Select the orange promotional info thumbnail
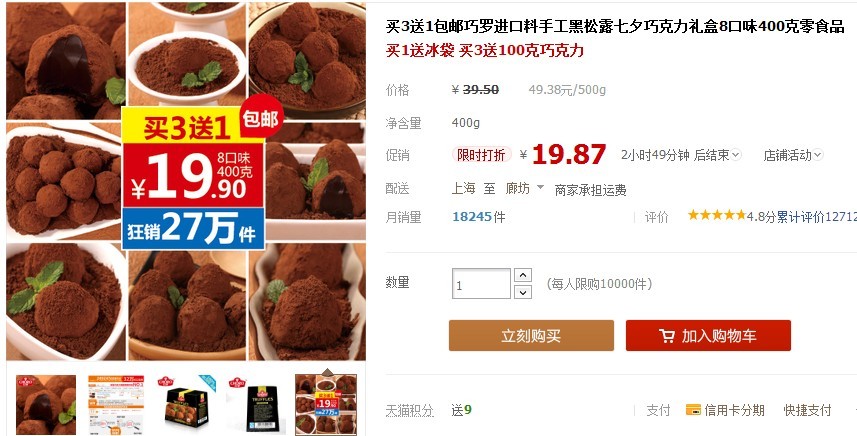Viewport: 857px width, 436px height. pos(116,405)
